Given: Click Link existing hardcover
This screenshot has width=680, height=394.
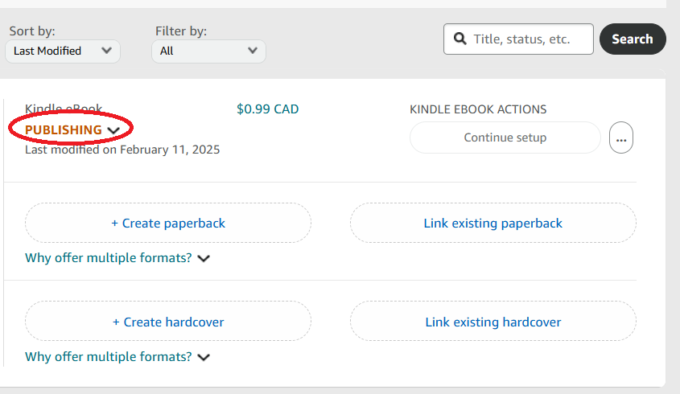Looking at the screenshot, I should (x=493, y=322).
